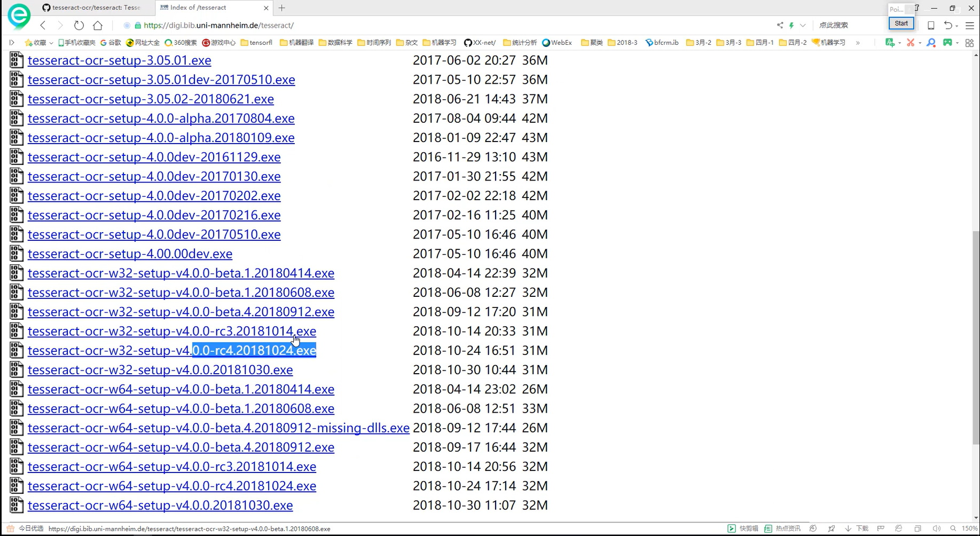Screen dimensions: 980x536
Task: Click the green game controller icon
Action: click(x=947, y=42)
